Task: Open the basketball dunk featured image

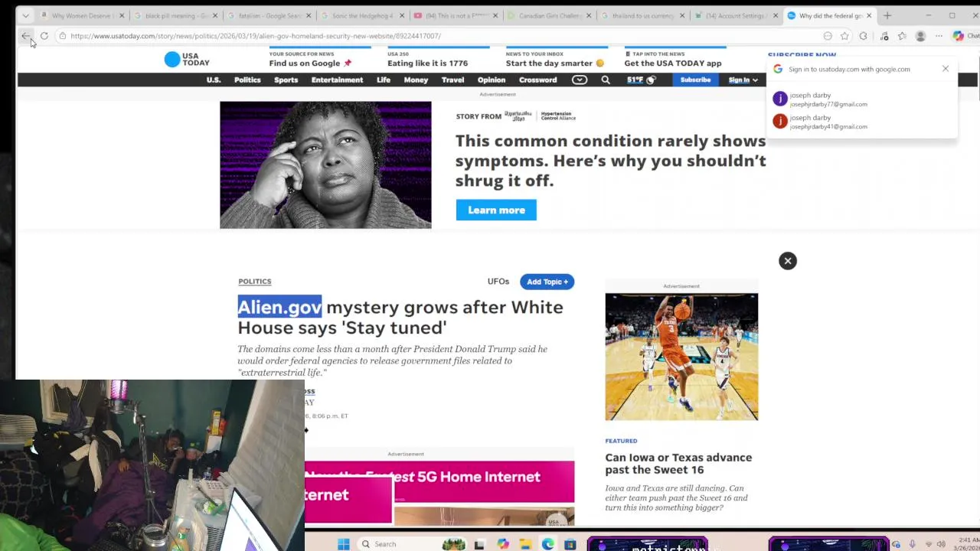Action: point(681,357)
